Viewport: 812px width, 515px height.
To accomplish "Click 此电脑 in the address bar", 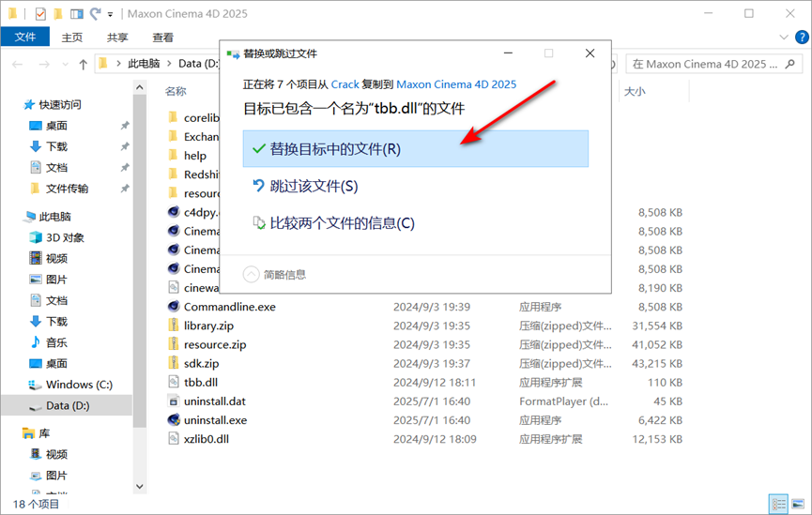I will [x=144, y=63].
